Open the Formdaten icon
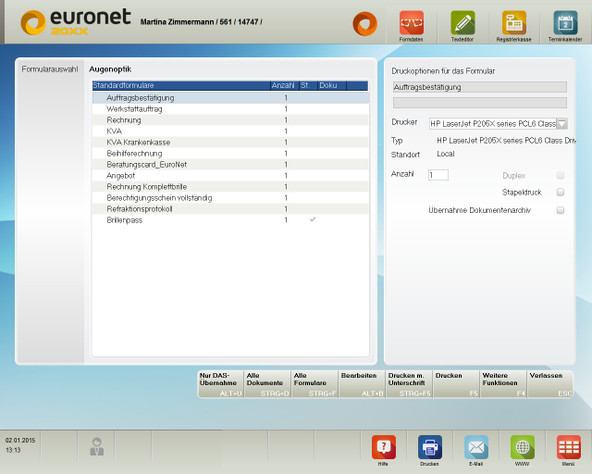 pos(411,23)
